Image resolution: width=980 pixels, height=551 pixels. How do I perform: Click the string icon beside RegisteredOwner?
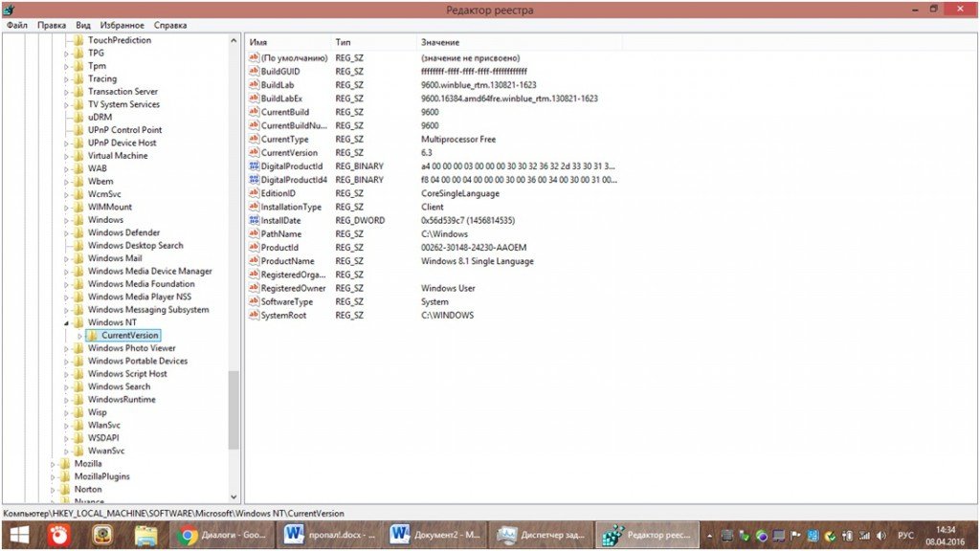[x=254, y=288]
